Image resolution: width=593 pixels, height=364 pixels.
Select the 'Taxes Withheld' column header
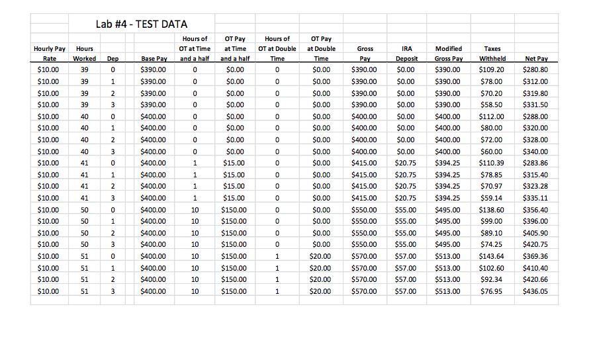(492, 54)
